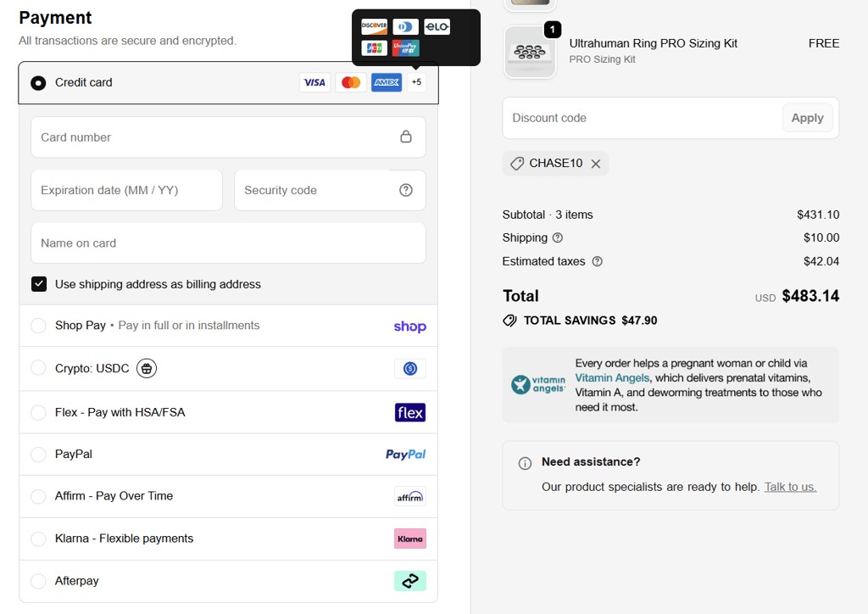This screenshot has width=868, height=614.
Task: Select the Credit card radio button
Action: (38, 83)
